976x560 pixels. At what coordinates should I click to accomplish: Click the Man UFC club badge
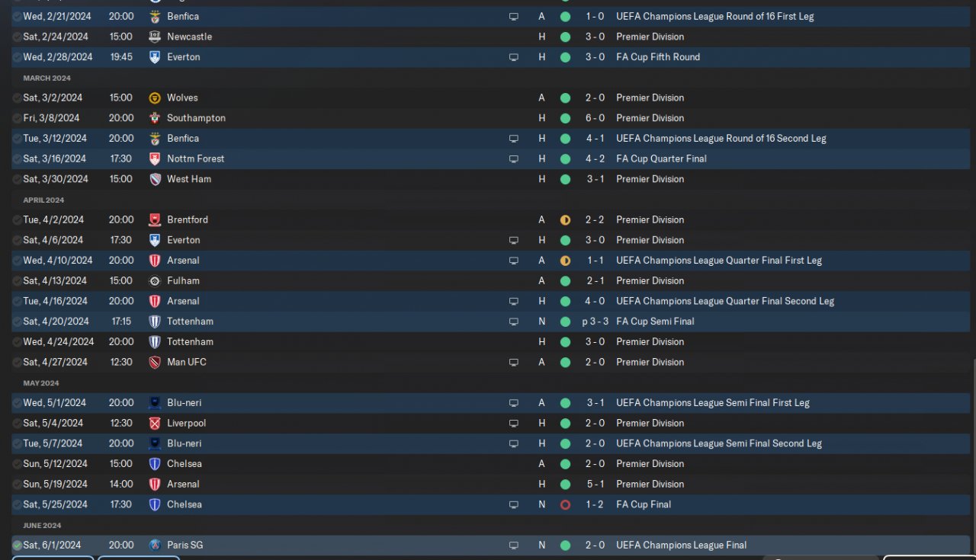(155, 362)
